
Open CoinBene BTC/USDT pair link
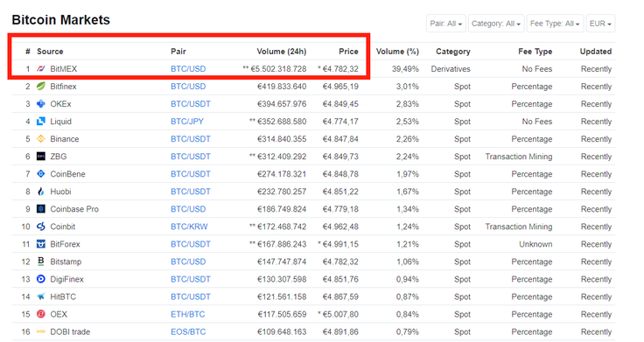[191, 174]
